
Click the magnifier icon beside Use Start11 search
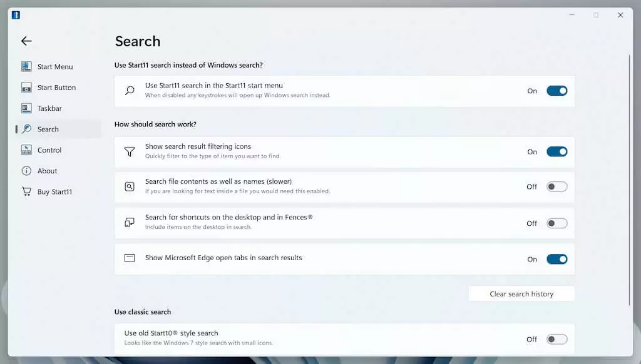click(130, 91)
